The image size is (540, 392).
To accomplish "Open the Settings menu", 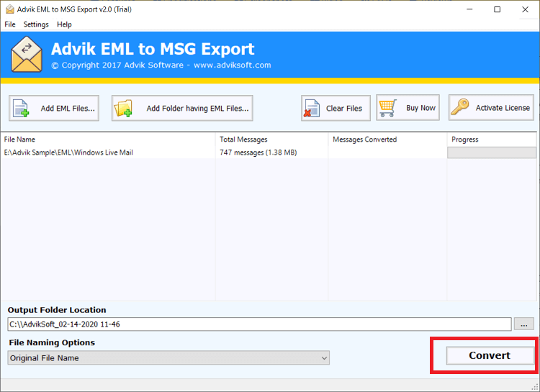I will (x=36, y=24).
